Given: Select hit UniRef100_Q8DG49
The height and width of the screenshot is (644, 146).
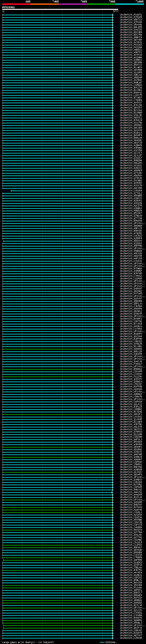Looking at the screenshot, I should click(x=131, y=77).
